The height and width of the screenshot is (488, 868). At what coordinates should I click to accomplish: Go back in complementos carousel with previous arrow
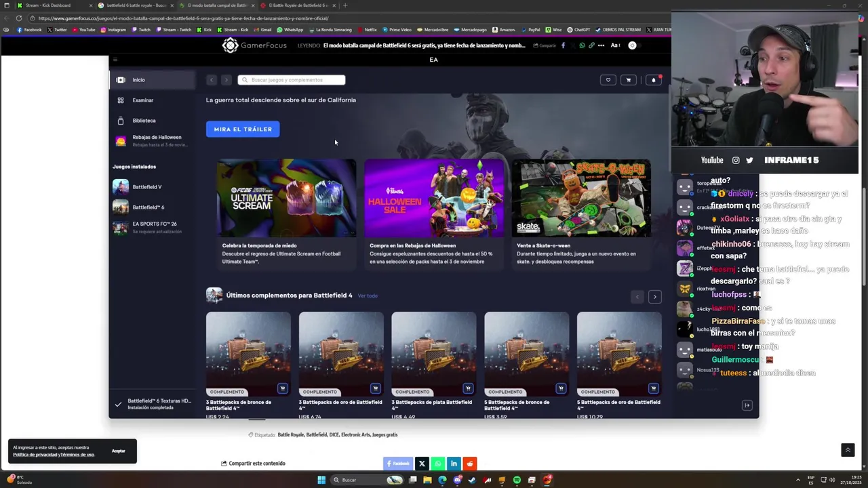[x=637, y=297]
